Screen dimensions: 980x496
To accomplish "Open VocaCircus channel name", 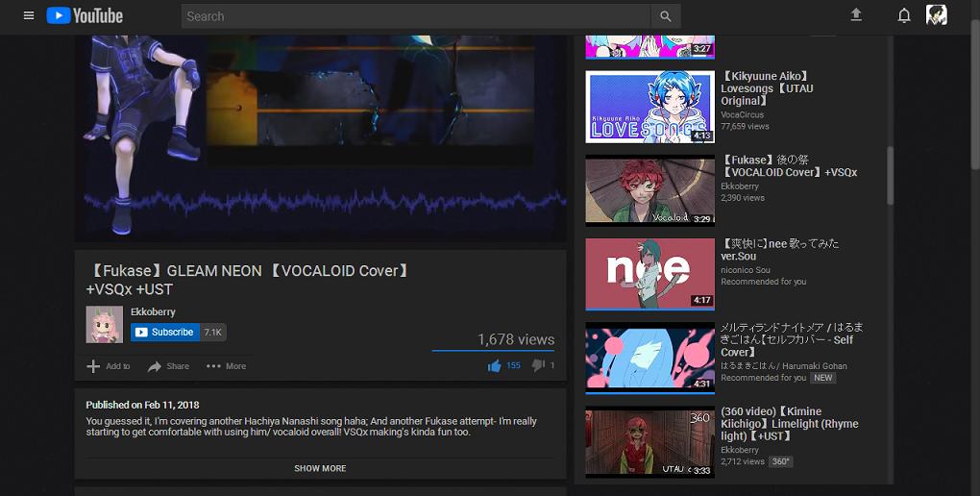I will point(742,114).
